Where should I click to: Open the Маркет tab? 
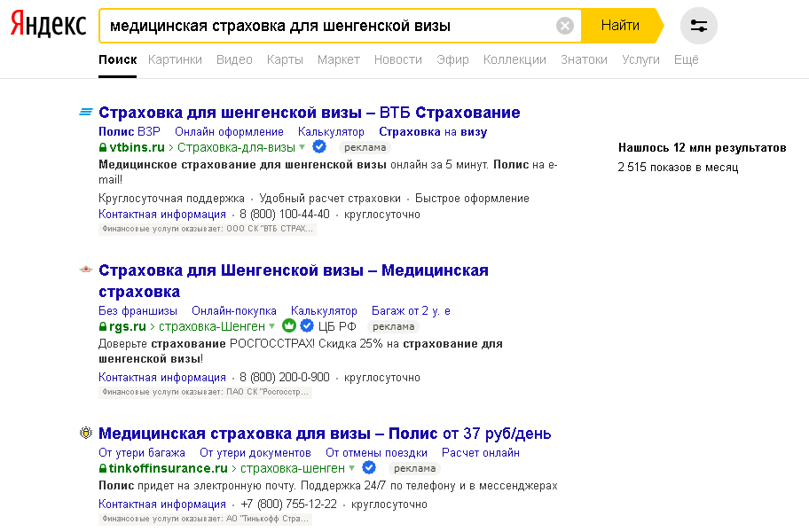click(x=339, y=59)
